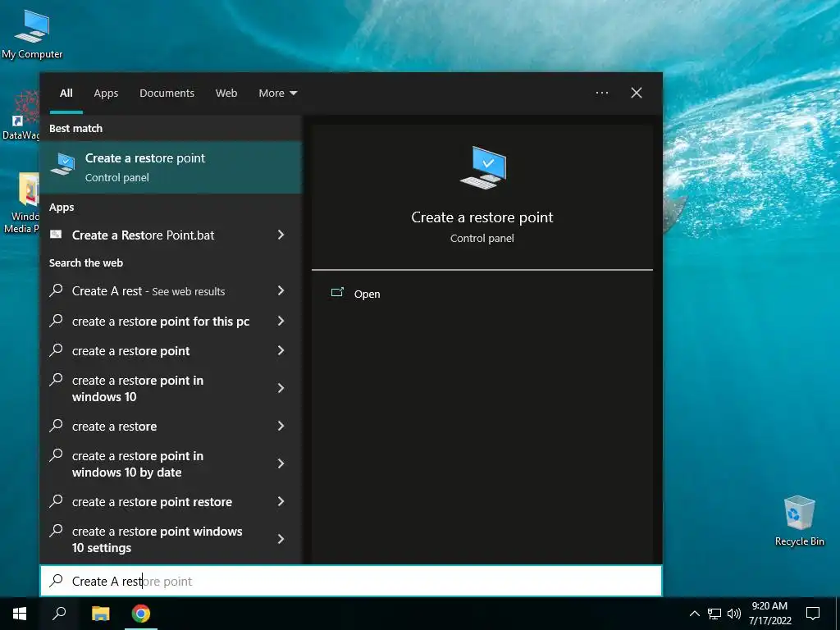Click the 'Create a restore point' preview title
Viewport: 840px width, 630px height.
click(482, 217)
